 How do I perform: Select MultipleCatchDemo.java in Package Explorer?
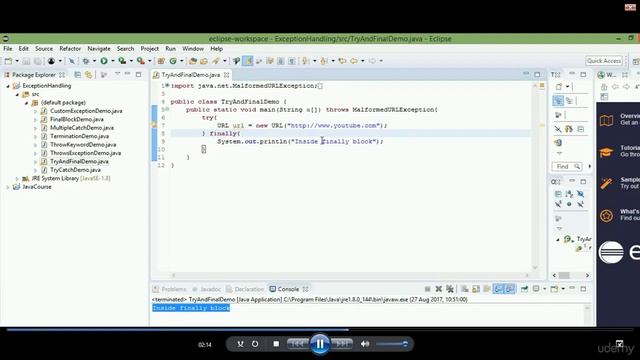pos(82,128)
